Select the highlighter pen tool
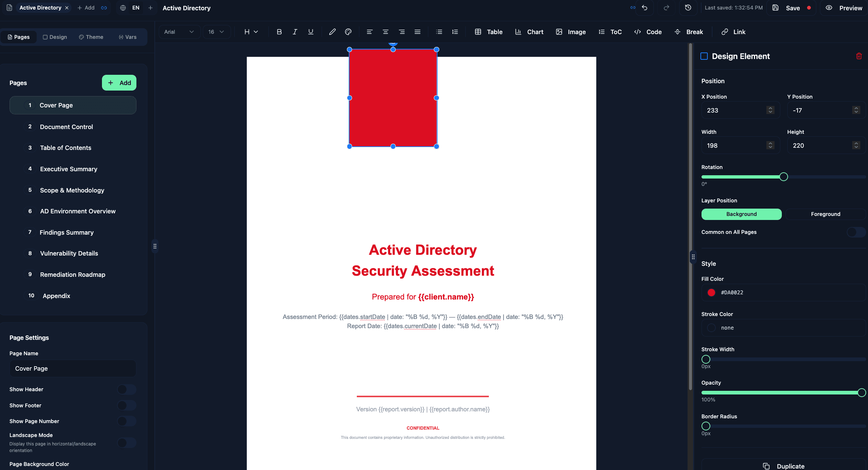This screenshot has height=470, width=868. [x=332, y=32]
